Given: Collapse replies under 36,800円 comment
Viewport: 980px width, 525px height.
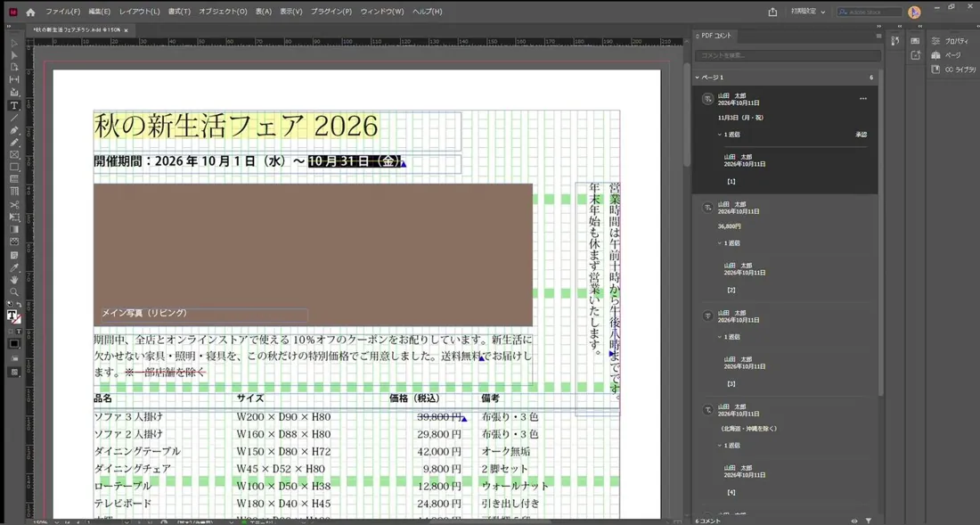Looking at the screenshot, I should click(x=719, y=243).
